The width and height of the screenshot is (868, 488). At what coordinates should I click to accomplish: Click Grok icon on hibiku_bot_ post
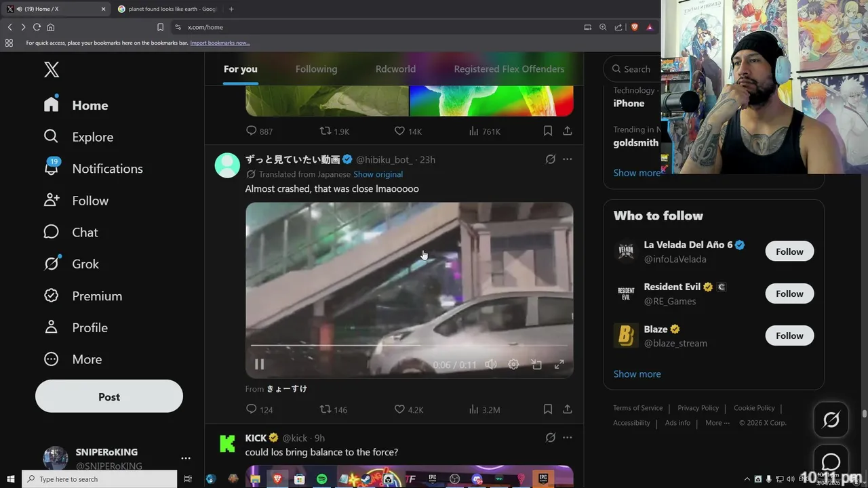pyautogui.click(x=551, y=159)
